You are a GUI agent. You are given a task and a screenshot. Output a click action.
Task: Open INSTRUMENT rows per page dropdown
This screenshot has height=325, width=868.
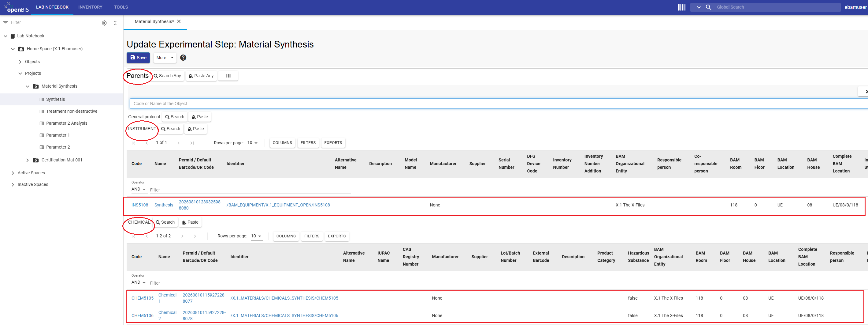click(252, 143)
